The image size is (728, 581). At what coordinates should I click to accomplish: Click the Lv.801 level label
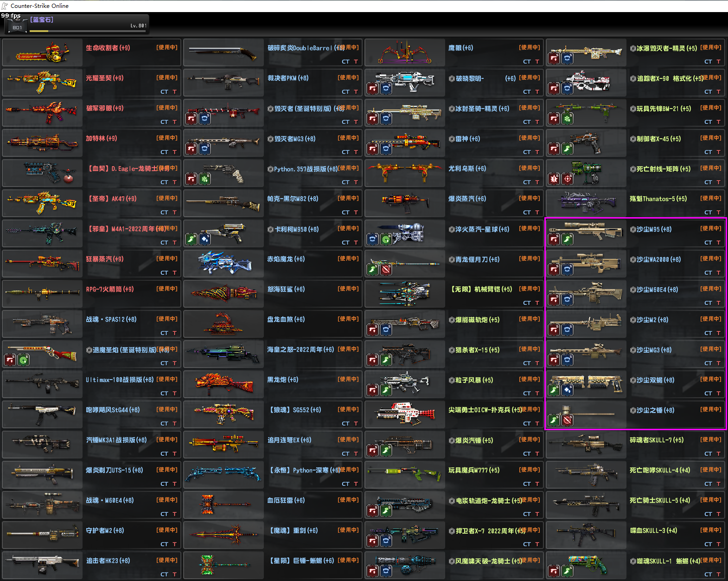(138, 26)
